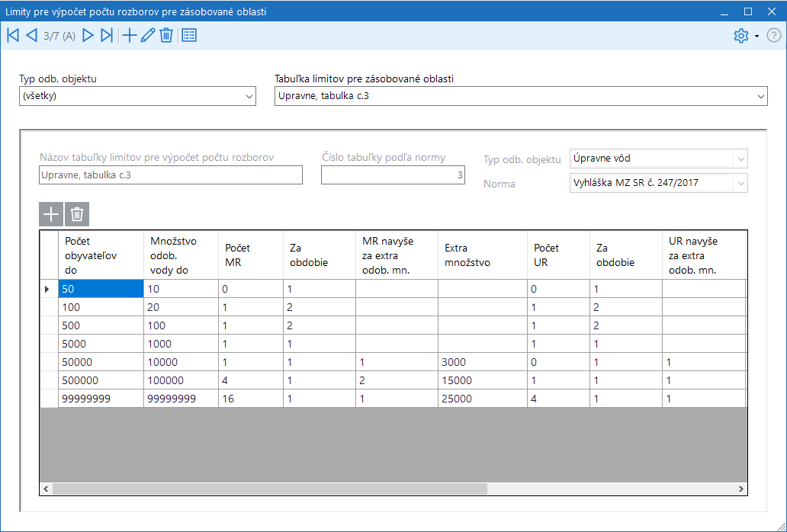
Task: Jump to the last record
Action: (x=107, y=35)
